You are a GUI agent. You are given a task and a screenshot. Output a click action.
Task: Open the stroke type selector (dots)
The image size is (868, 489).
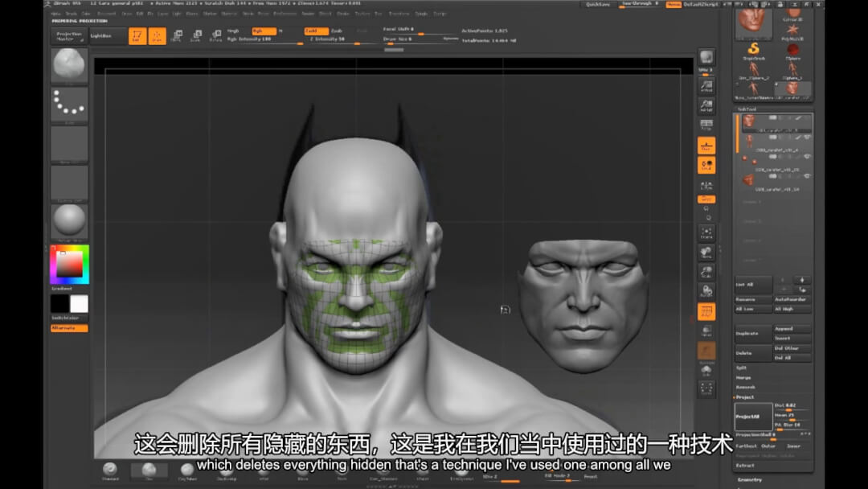pyautogui.click(x=69, y=105)
